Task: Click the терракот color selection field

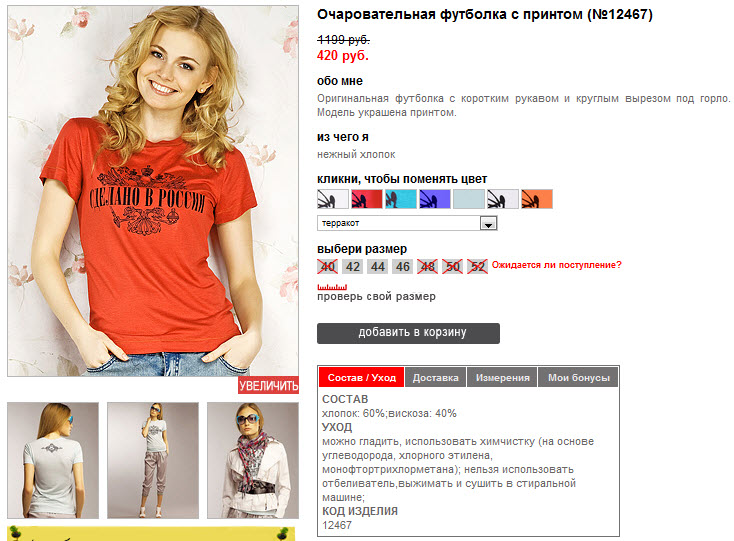Action: point(407,223)
